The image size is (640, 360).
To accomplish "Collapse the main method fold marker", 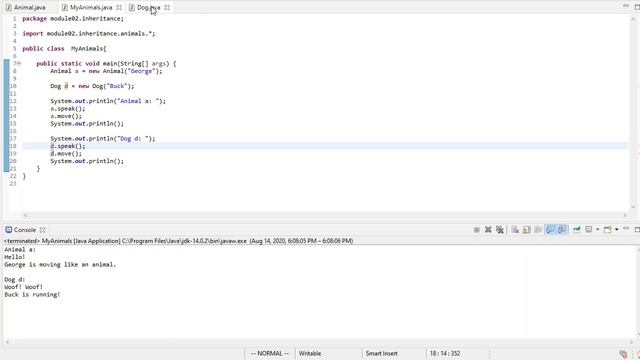I will [19, 64].
